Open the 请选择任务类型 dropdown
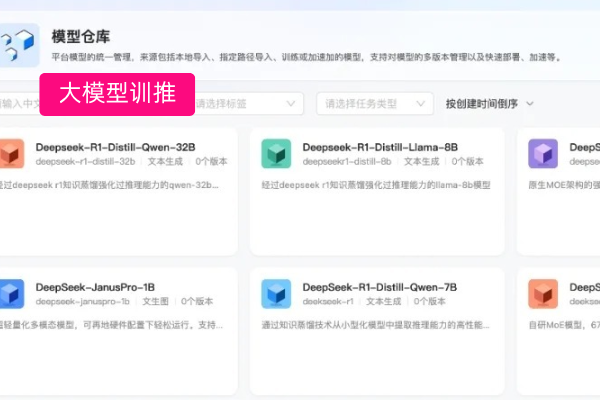The width and height of the screenshot is (600, 400). pos(375,104)
